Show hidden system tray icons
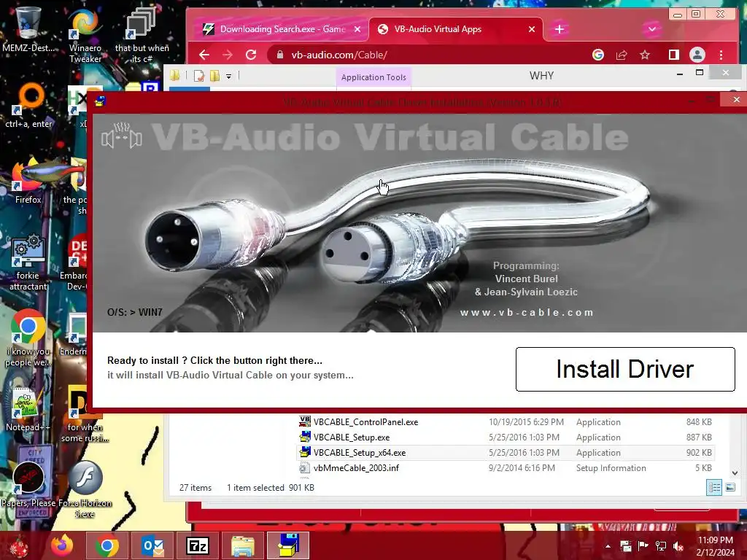This screenshot has height=560, width=747. pos(608,545)
